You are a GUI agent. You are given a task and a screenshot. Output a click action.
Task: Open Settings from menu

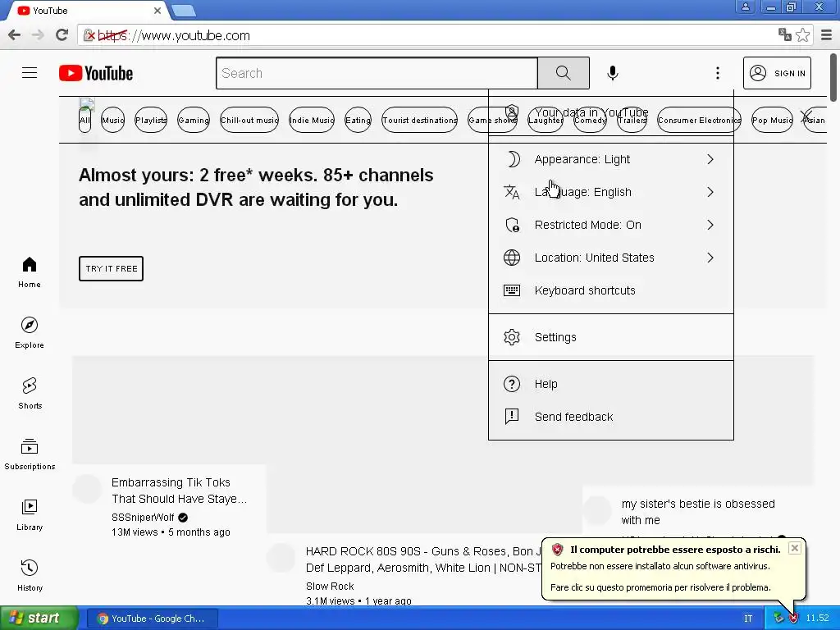[610, 337]
